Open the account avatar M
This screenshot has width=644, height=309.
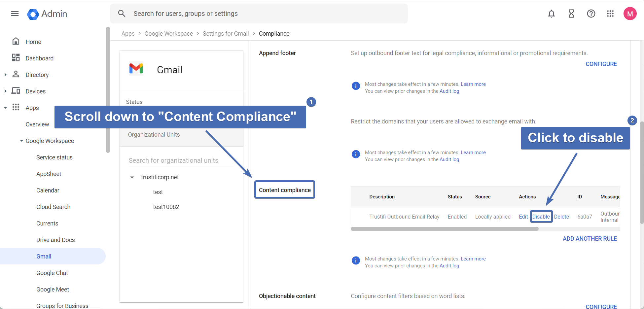(x=630, y=14)
